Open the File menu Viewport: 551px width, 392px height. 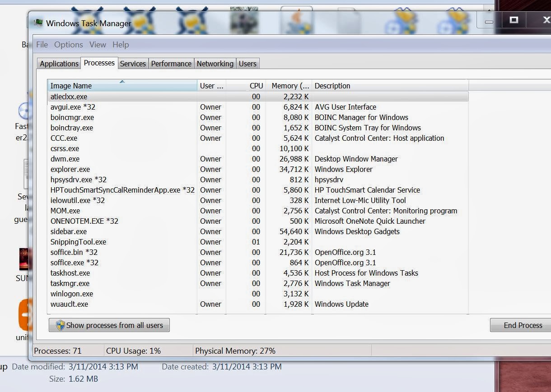tap(42, 45)
